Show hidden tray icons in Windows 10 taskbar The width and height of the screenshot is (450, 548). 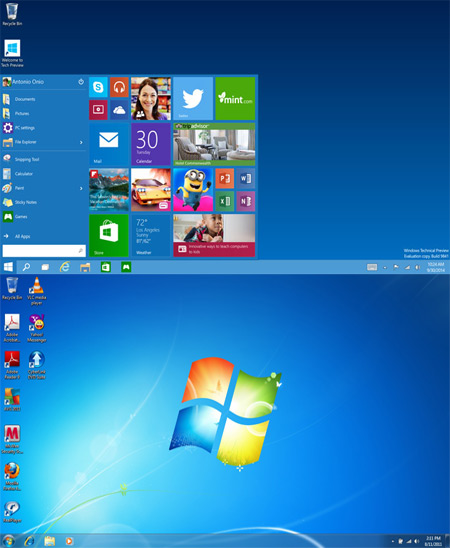pos(385,267)
